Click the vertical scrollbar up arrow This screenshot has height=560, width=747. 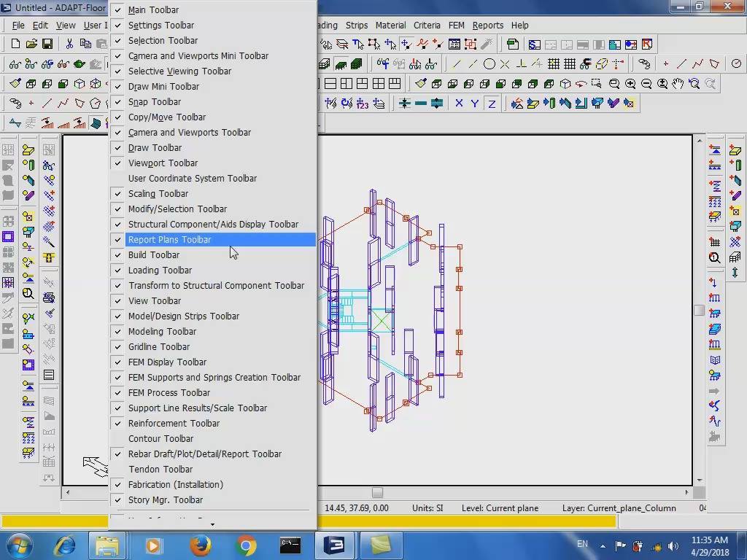click(699, 141)
